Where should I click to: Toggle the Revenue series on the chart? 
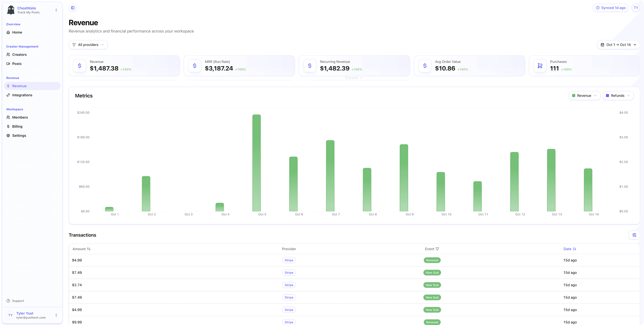(x=584, y=95)
